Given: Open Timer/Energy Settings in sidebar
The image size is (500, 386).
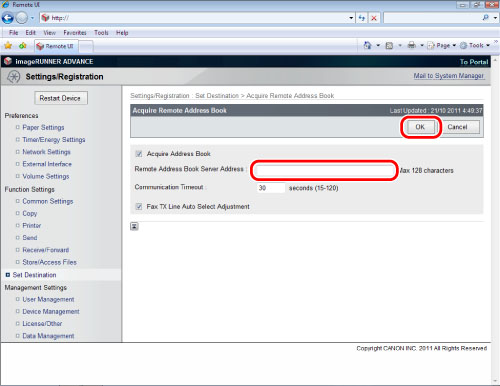Looking at the screenshot, I should 54,139.
